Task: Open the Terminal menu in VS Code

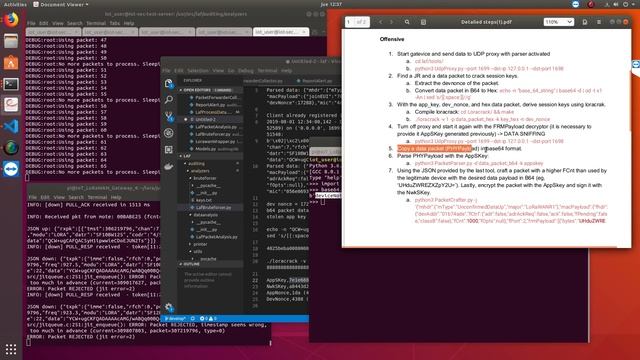Action: click(267, 71)
